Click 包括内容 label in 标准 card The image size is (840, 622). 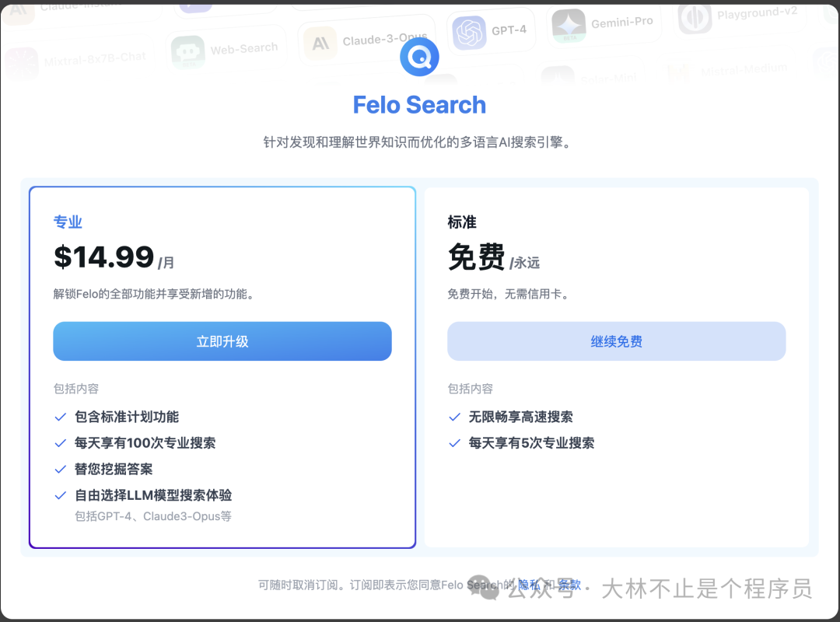pyautogui.click(x=471, y=389)
